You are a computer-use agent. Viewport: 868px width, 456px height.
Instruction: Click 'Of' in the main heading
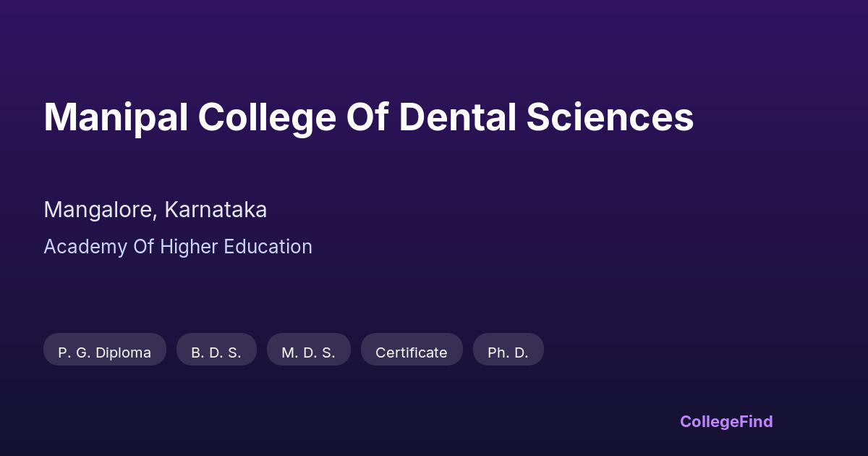(x=367, y=117)
